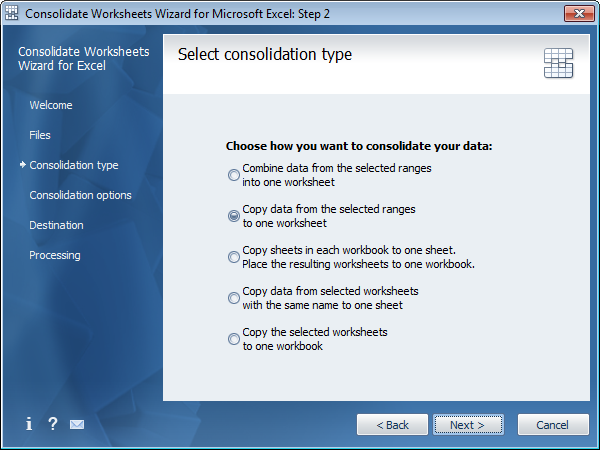Click the envelope email icon
The height and width of the screenshot is (450, 600).
pos(77,424)
